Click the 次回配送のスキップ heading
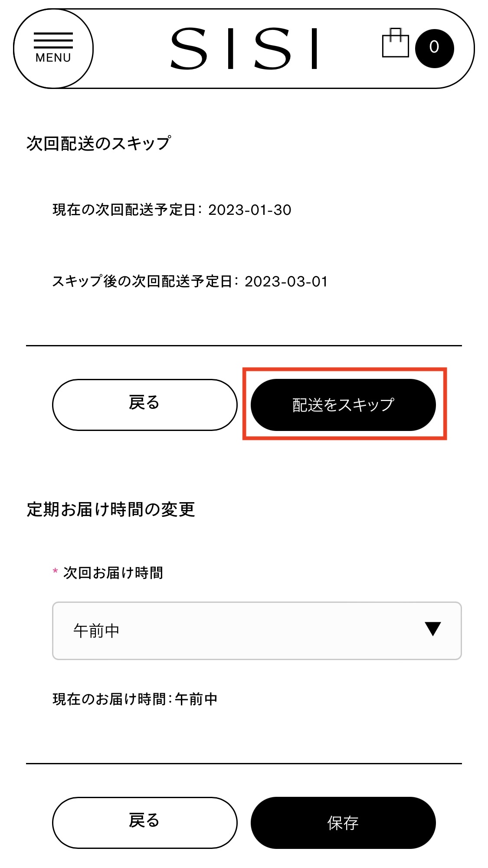488x868 pixels. (98, 143)
